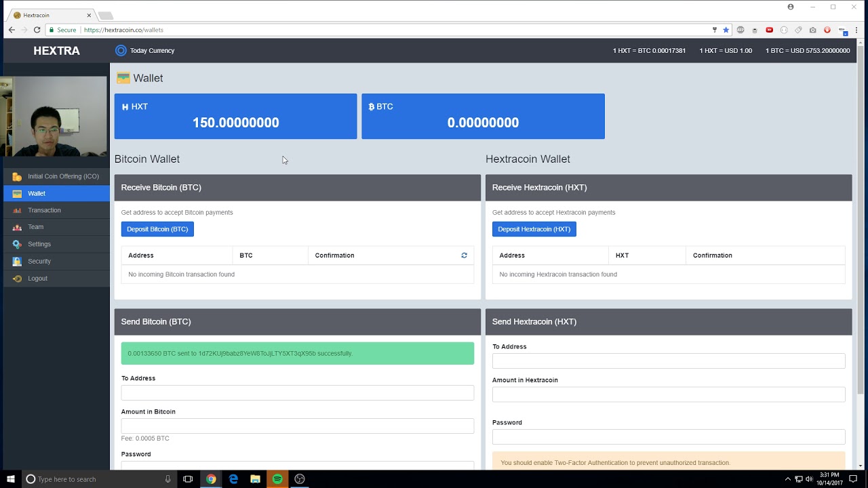Bookmark this page with the star icon
868x488 pixels.
[x=726, y=30]
